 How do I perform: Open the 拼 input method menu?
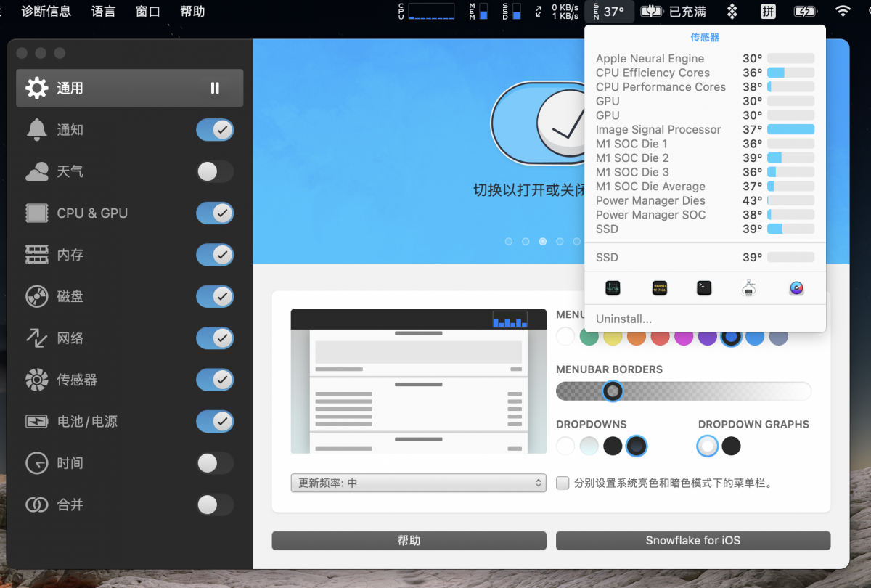[768, 11]
